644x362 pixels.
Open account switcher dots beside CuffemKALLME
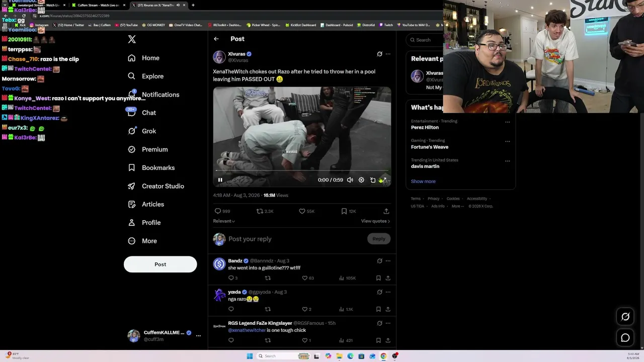coord(198,336)
